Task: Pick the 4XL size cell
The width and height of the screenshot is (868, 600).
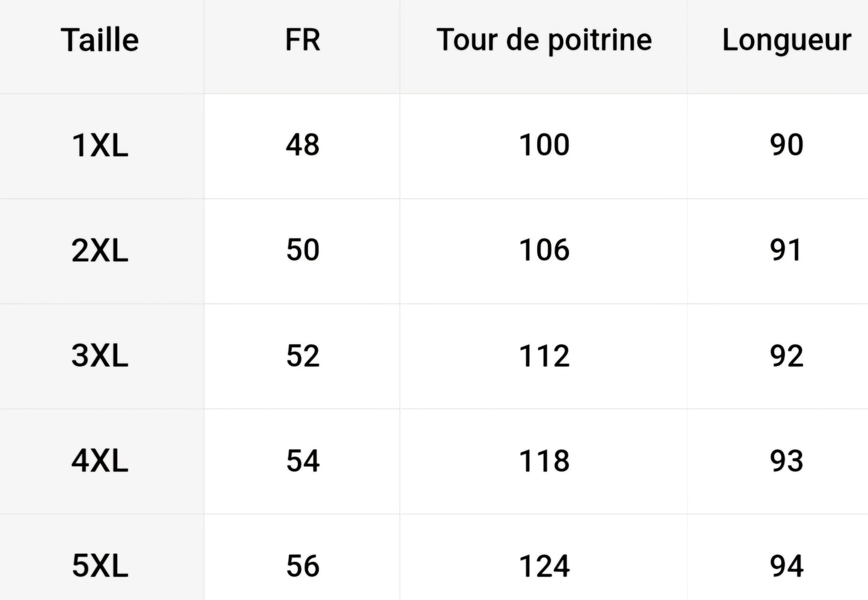Action: tap(100, 461)
